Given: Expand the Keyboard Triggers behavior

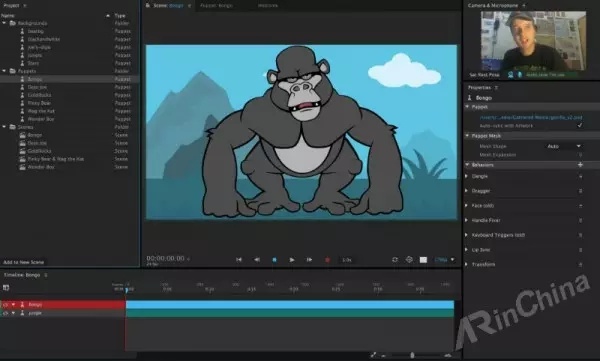Looking at the screenshot, I should 466,235.
